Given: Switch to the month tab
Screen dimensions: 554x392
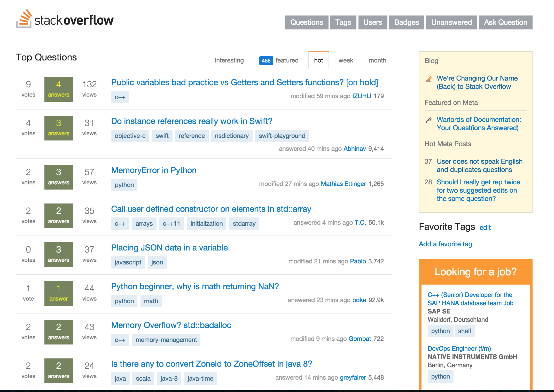Looking at the screenshot, I should [x=377, y=60].
